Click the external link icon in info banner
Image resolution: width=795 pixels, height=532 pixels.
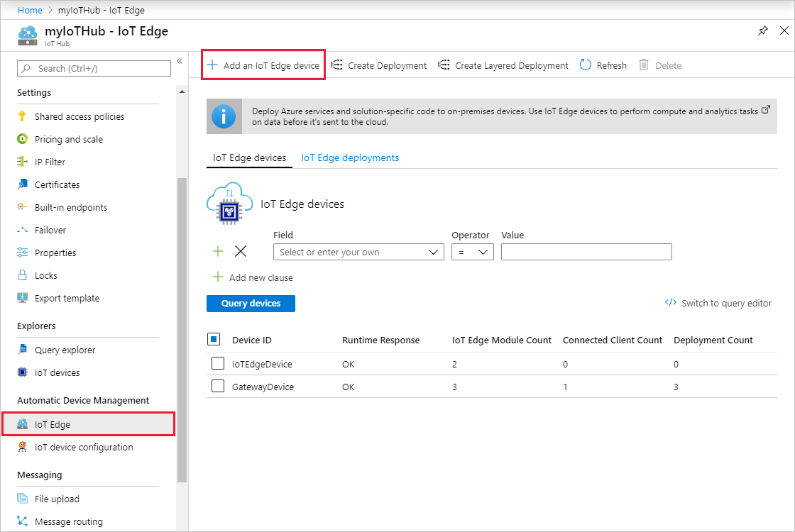(765, 111)
